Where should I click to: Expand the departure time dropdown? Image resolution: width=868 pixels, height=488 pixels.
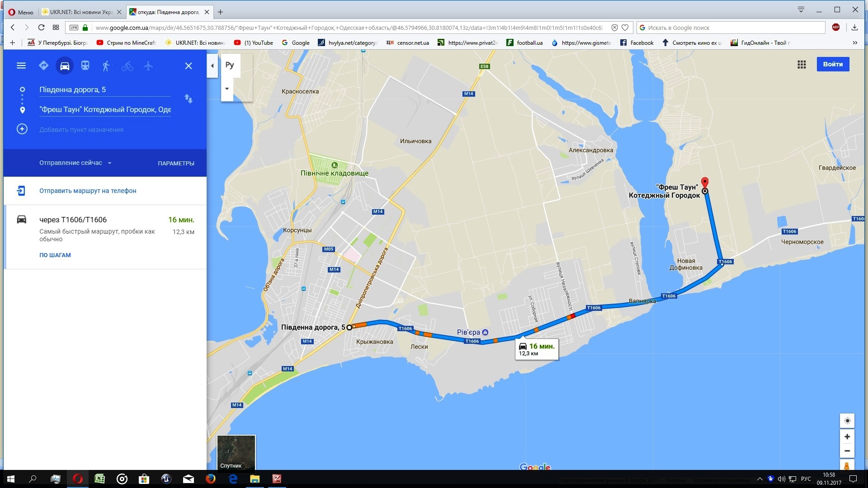[x=75, y=162]
